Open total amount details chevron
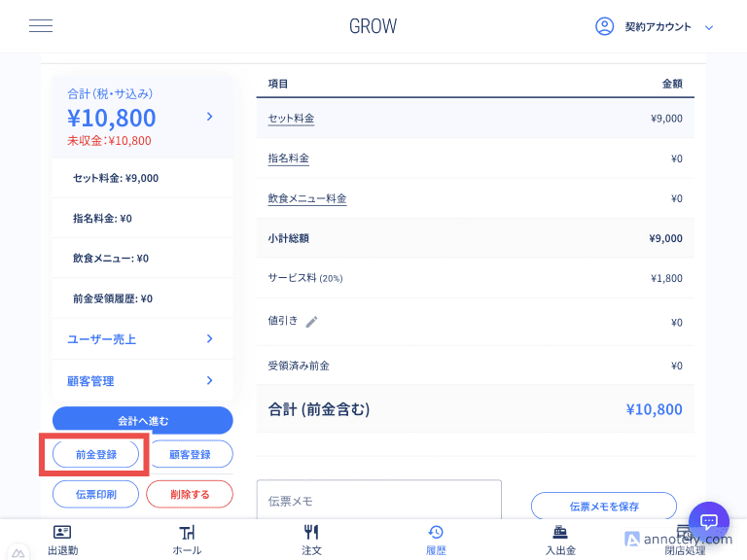This screenshot has height=560, width=747. tap(209, 117)
